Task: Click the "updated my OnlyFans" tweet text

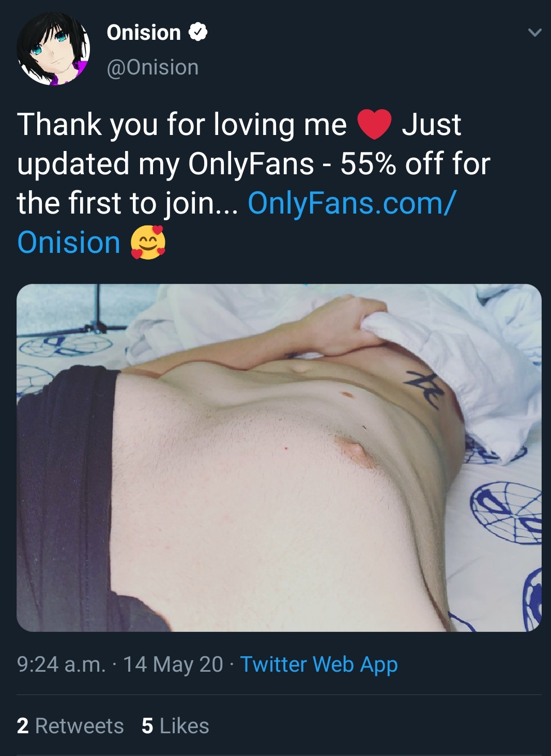Action: tap(165, 164)
